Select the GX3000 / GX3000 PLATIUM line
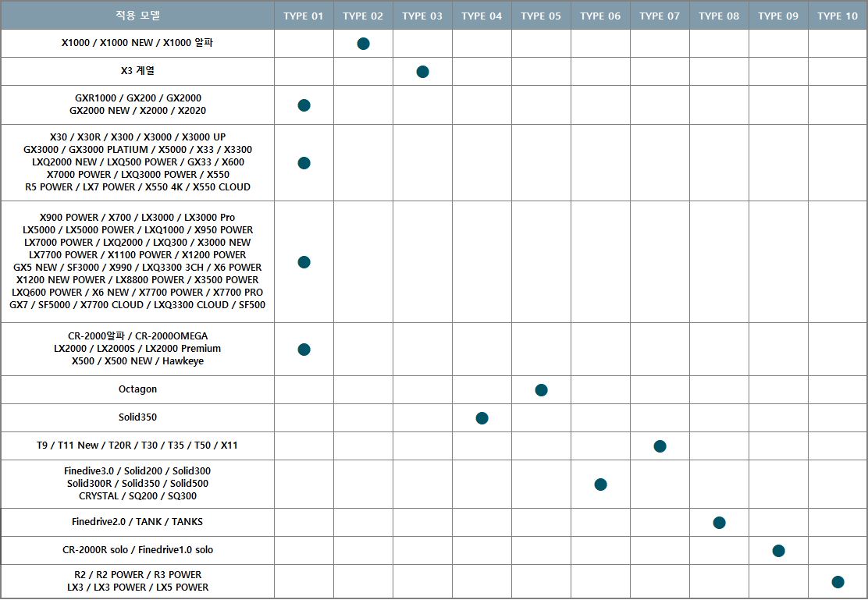868x600 pixels. [138, 150]
